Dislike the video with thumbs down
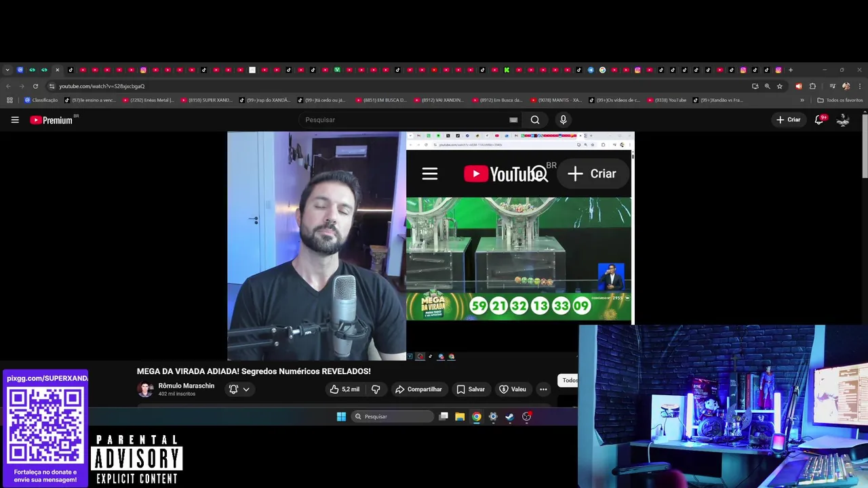The height and width of the screenshot is (488, 868). [x=376, y=389]
